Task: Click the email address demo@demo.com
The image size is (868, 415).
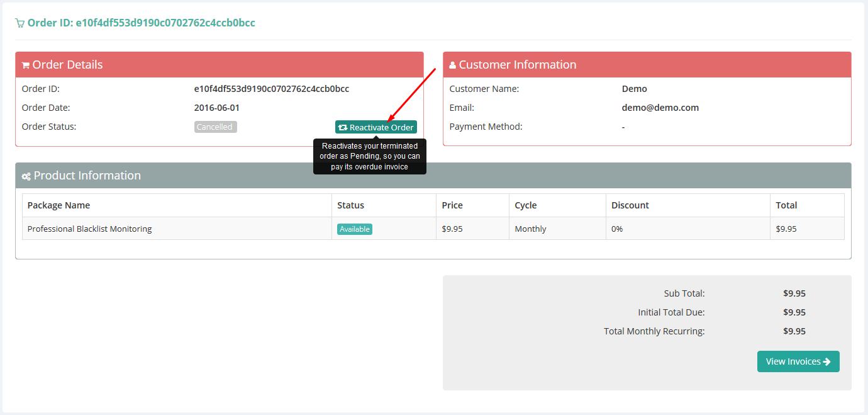Action: click(x=660, y=108)
